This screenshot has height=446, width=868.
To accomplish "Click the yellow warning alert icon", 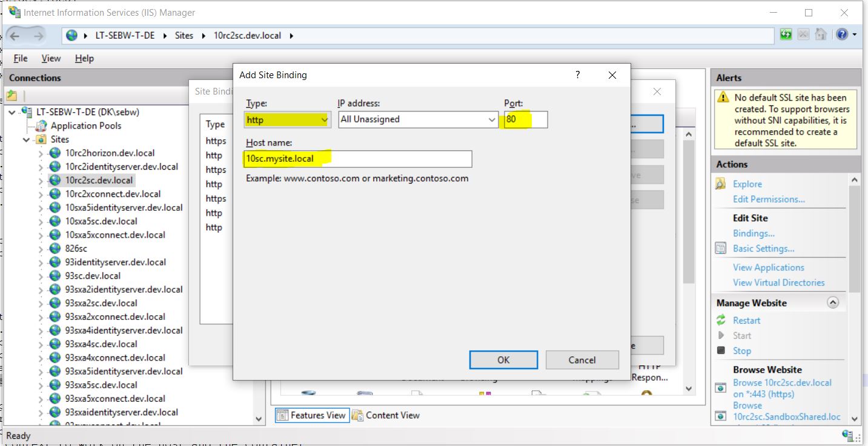I will coord(723,98).
